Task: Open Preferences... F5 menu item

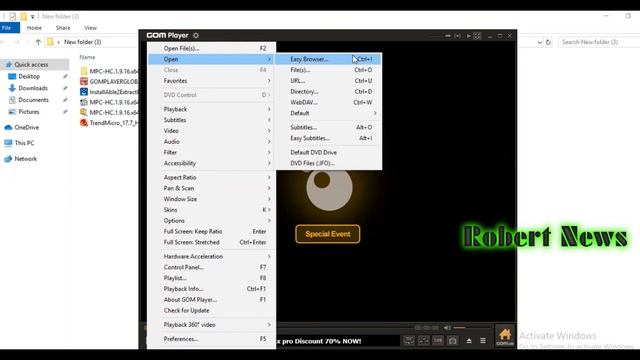Action: coord(212,339)
